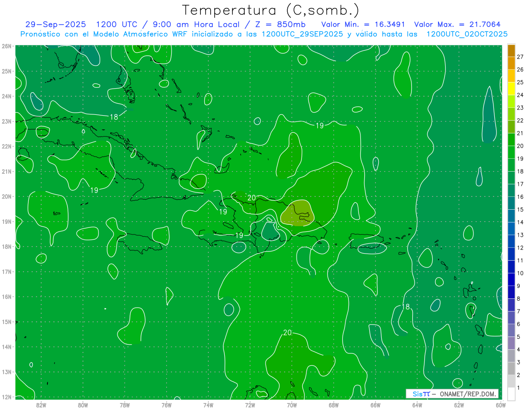Click the 12N latitude axis label
Screen dimensions: 532x411
6,397
